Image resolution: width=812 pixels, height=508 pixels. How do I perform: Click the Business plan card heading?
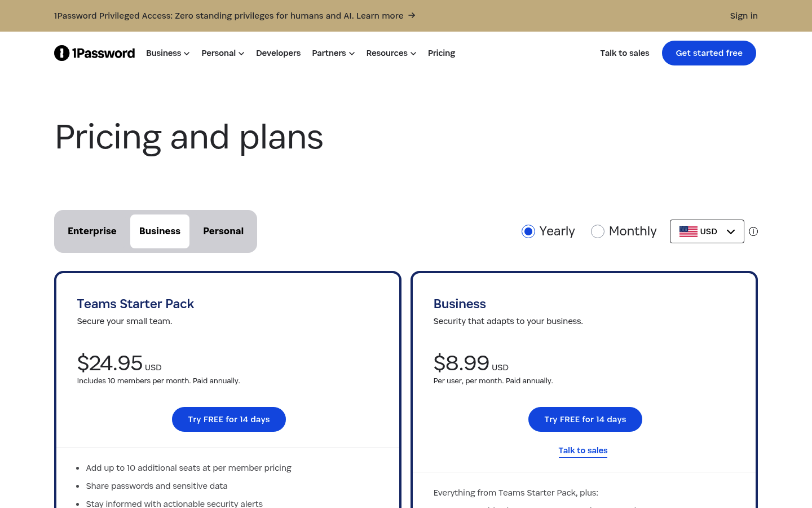tap(460, 304)
